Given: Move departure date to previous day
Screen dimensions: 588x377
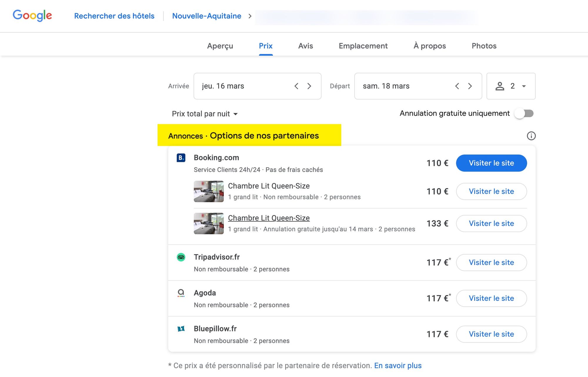Looking at the screenshot, I should pos(457,86).
